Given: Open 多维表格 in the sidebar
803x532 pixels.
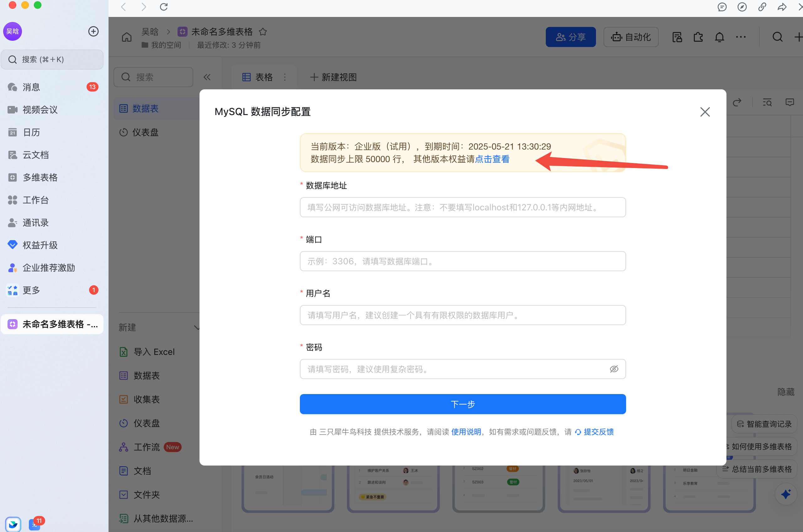Looking at the screenshot, I should pyautogui.click(x=52, y=177).
